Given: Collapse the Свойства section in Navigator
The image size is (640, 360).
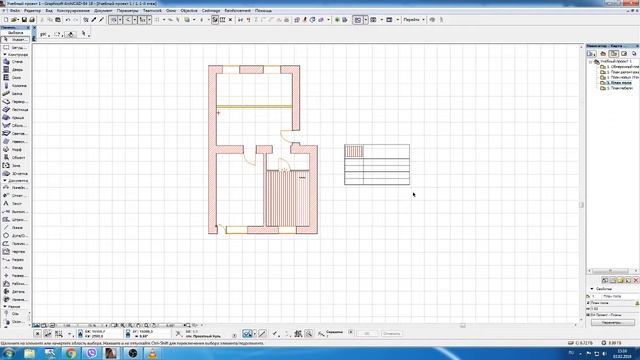Looking at the screenshot, I should click(592, 289).
